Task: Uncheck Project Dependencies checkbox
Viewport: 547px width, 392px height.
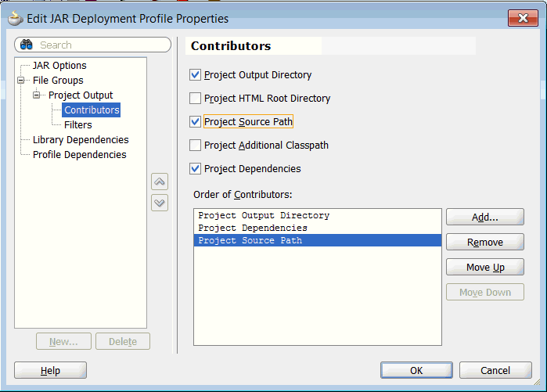Action: coord(195,168)
